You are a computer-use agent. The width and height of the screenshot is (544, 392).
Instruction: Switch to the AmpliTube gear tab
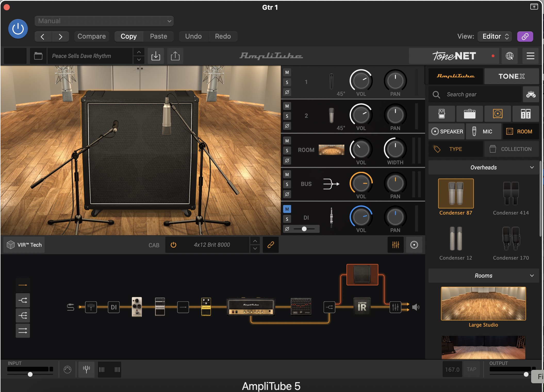(455, 76)
